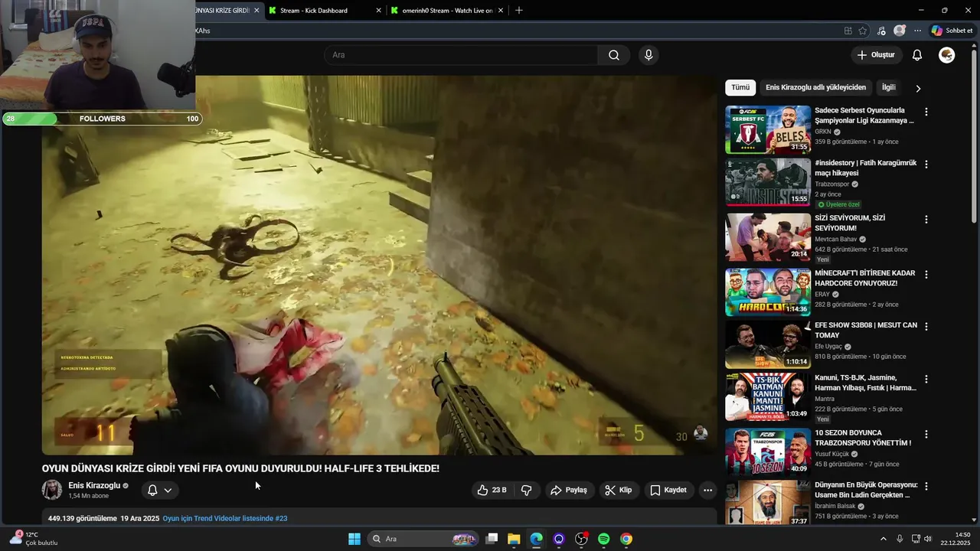Image resolution: width=980 pixels, height=551 pixels.
Task: Share the video via Paylaş
Action: pyautogui.click(x=569, y=490)
